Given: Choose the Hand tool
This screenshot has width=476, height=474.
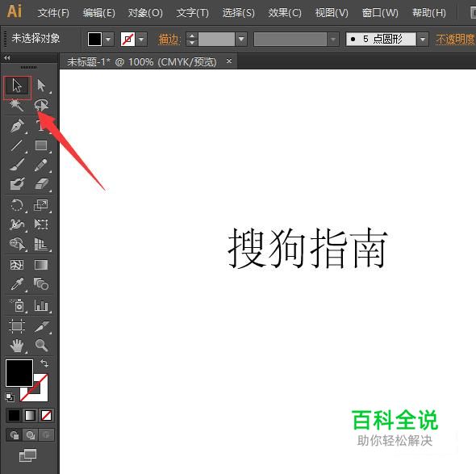Looking at the screenshot, I should coord(17,346).
